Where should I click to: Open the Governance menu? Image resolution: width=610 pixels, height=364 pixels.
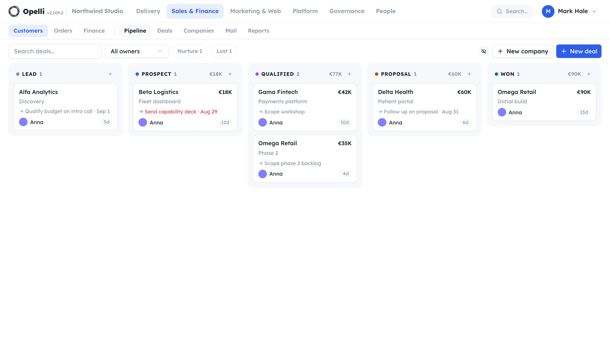click(x=347, y=11)
